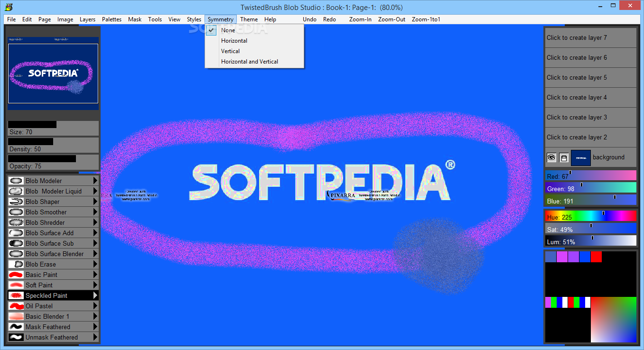Viewport: 644px width, 350px height.
Task: Open the Layers menu
Action: pos(87,19)
